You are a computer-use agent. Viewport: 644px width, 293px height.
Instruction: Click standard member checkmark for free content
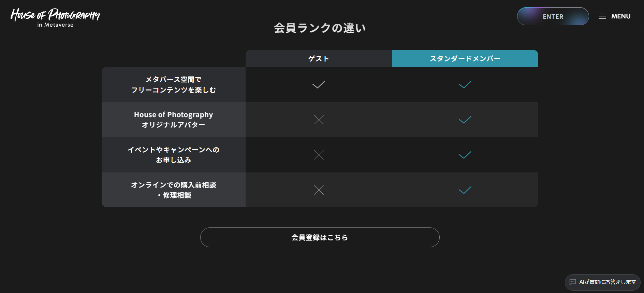pos(465,84)
